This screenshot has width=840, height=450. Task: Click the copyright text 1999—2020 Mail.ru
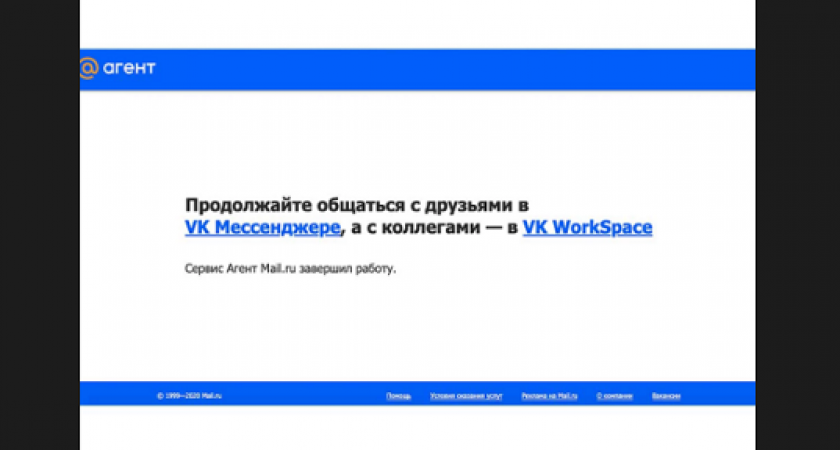point(189,396)
